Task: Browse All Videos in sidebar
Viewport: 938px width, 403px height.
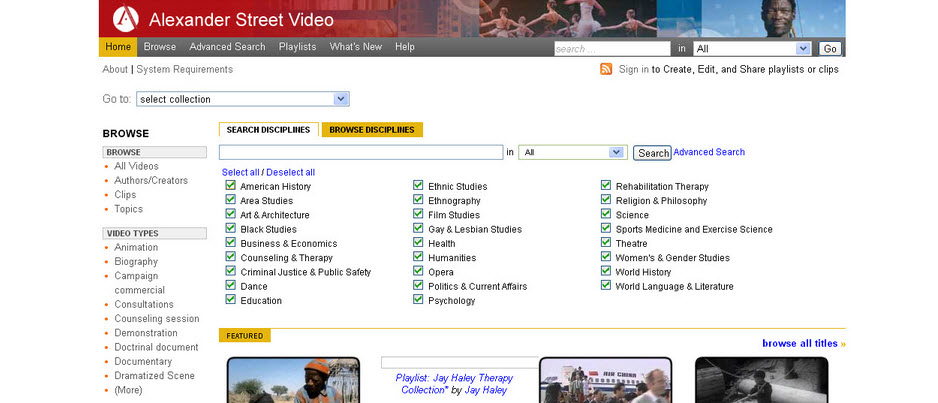Action: point(136,166)
